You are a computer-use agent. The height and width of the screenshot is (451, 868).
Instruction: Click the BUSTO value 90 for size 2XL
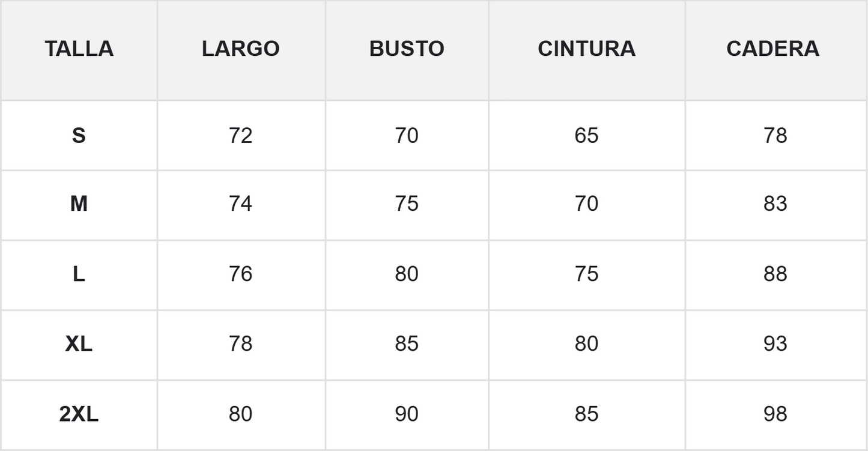[x=407, y=414]
